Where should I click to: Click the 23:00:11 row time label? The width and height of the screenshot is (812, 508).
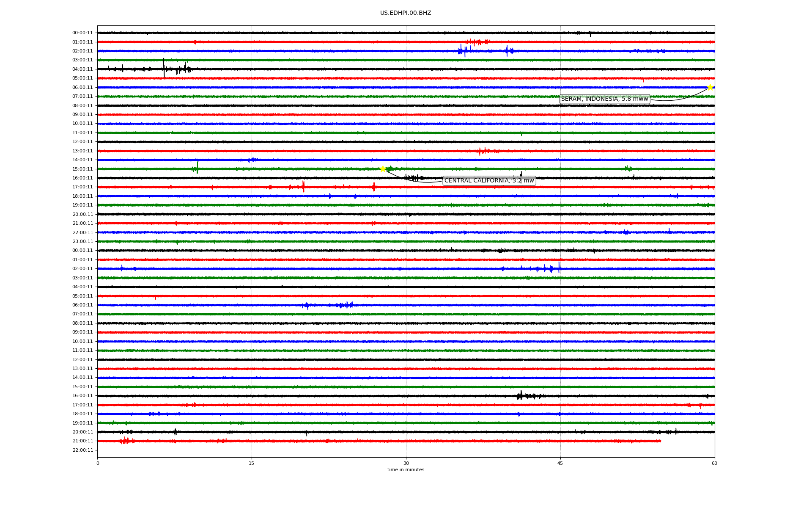click(x=82, y=241)
